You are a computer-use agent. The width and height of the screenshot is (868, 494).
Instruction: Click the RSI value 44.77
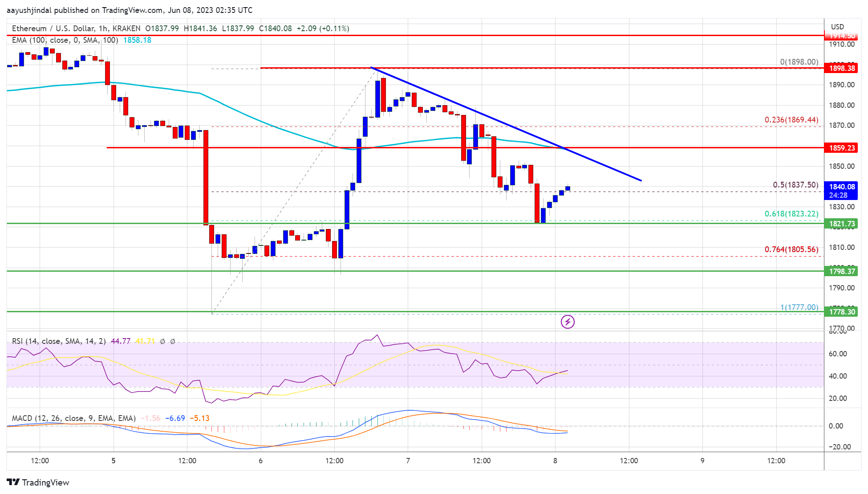click(x=121, y=341)
